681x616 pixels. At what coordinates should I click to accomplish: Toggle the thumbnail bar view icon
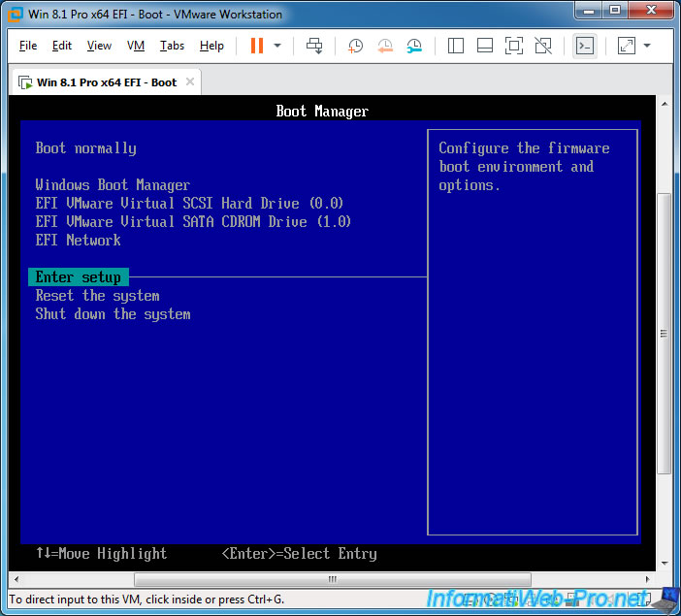coord(485,46)
